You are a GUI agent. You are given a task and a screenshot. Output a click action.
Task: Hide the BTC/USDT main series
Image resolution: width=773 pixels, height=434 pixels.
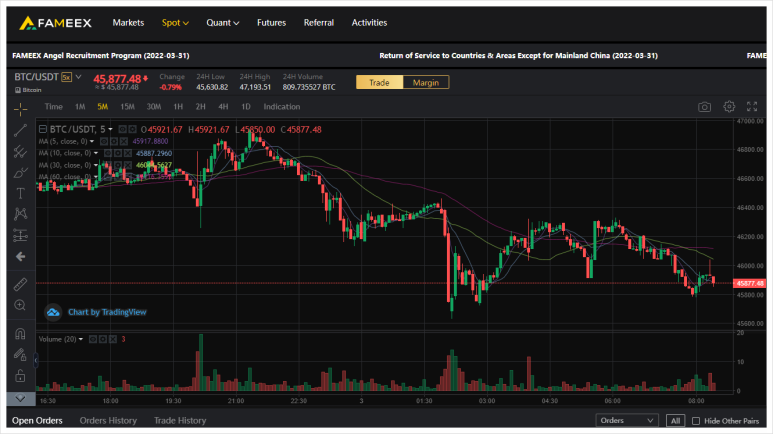pos(123,129)
